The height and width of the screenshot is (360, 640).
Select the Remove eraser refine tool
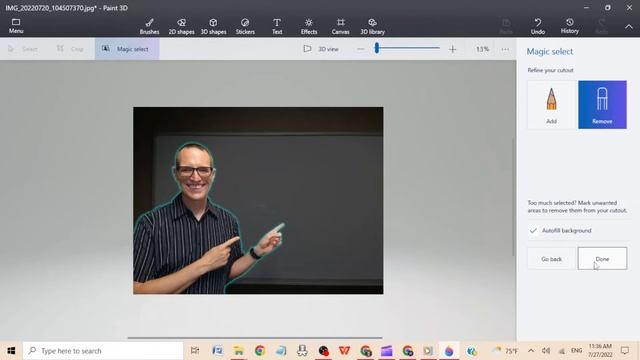[602, 105]
